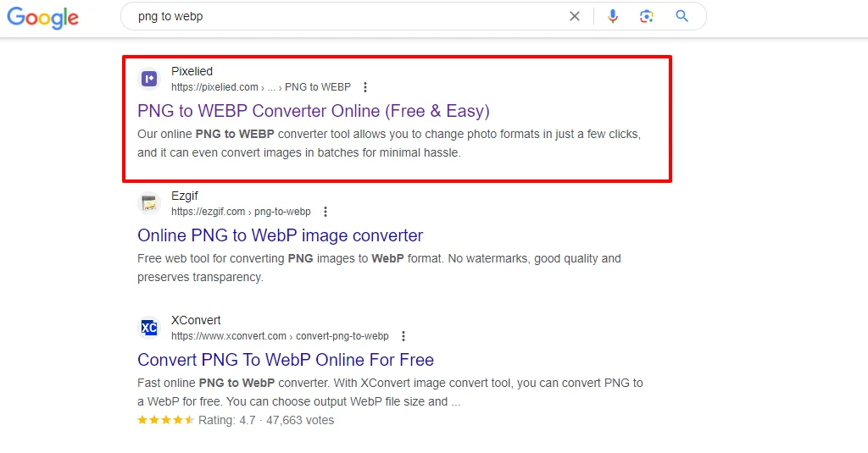Click the XConvert favicon
Viewport: 868px width, 453px height.
click(x=149, y=328)
